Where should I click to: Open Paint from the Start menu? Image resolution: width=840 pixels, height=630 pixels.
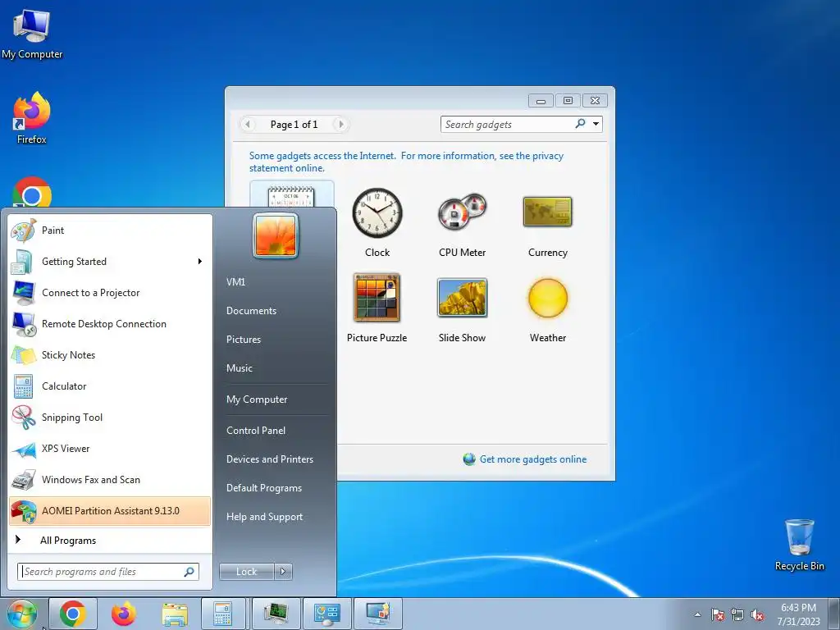(x=110, y=231)
